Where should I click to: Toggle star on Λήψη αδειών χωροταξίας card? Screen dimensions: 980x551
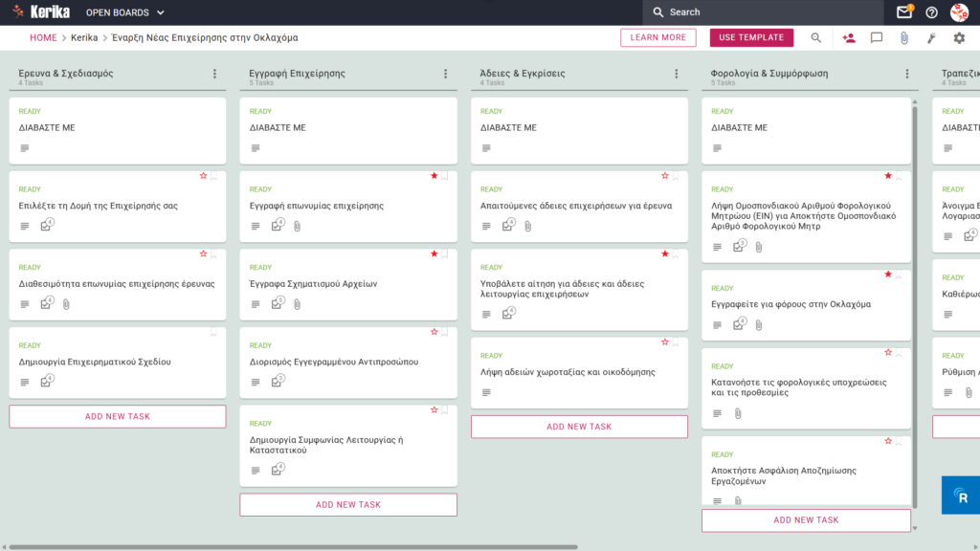(x=664, y=342)
